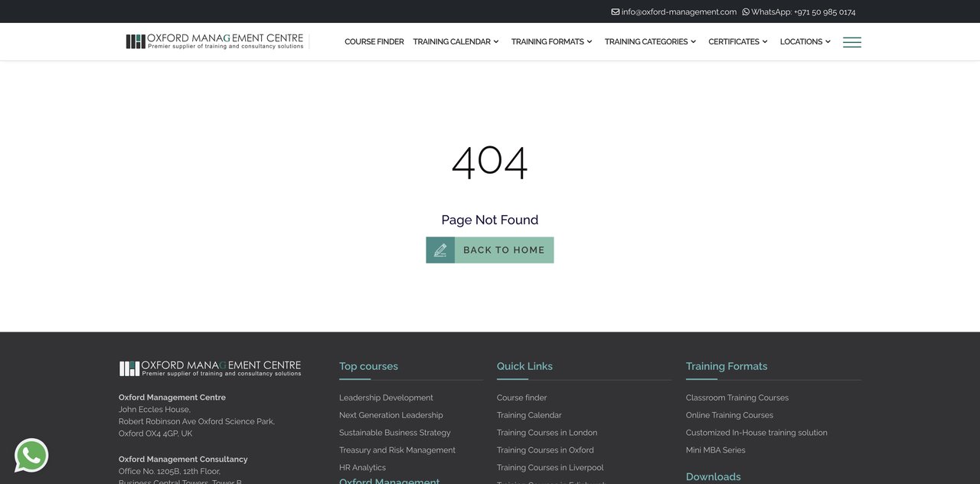Image resolution: width=980 pixels, height=484 pixels.
Task: Click the Top courses footer heading
Action: (x=368, y=366)
